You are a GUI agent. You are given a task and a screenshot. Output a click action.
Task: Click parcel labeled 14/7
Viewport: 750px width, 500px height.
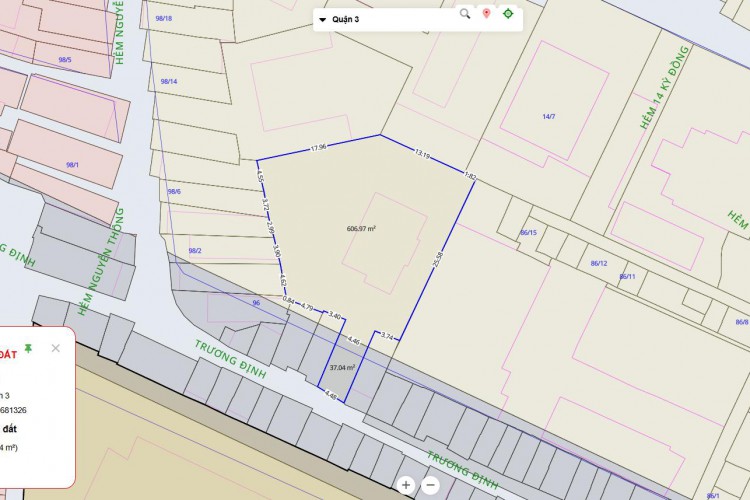tap(548, 117)
